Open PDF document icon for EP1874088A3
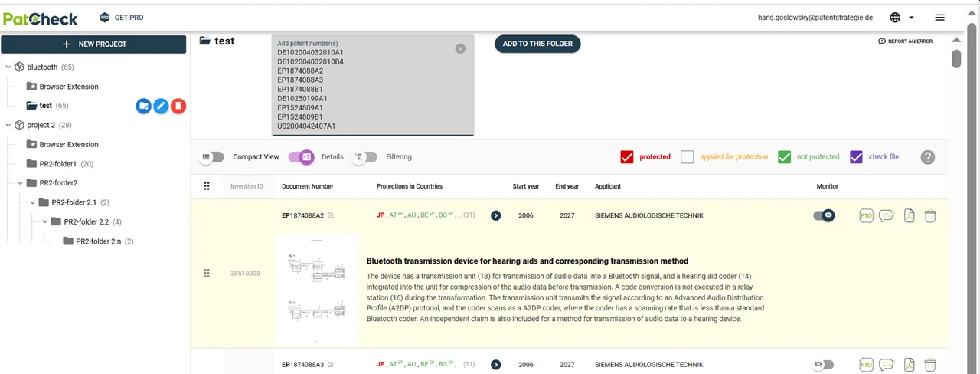 (910, 365)
